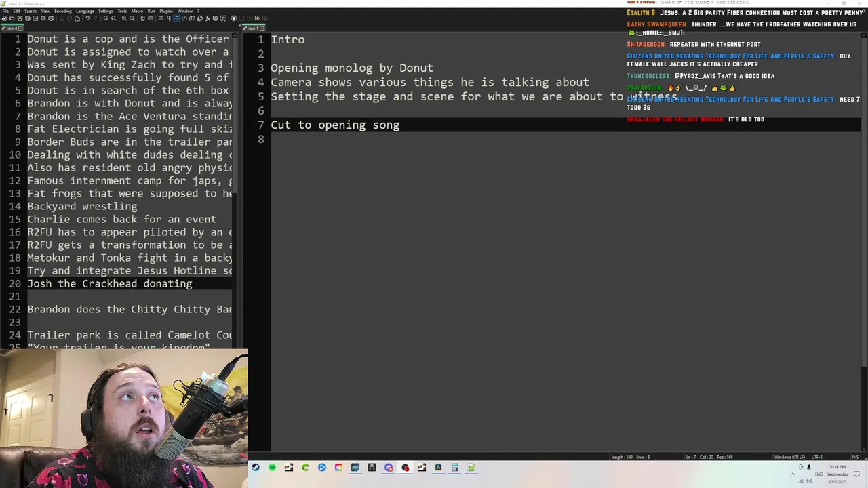Click the macro Playback button

click(250, 18)
